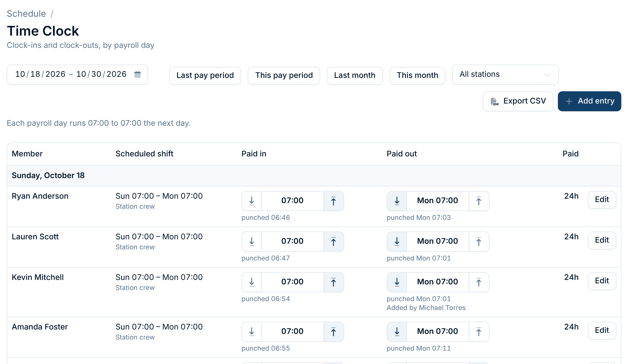Round up Amanda Foster's paid-in time
This screenshot has height=364, width=628.
pos(333,332)
